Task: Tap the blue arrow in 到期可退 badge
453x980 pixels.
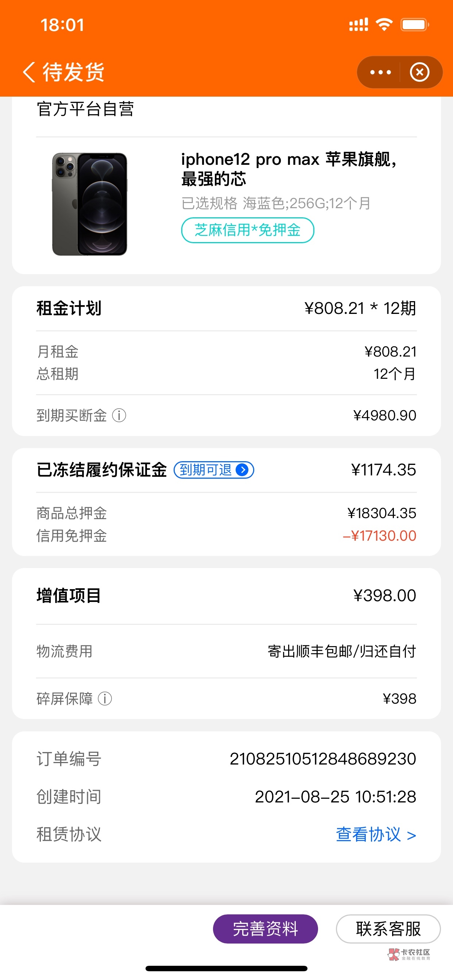Action: point(243,470)
